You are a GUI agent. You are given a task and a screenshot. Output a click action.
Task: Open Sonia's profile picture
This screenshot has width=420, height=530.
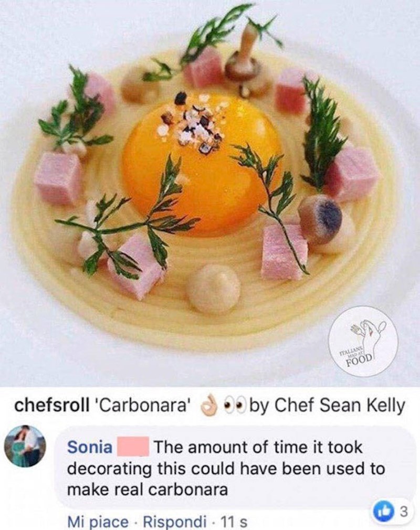[x=25, y=447]
